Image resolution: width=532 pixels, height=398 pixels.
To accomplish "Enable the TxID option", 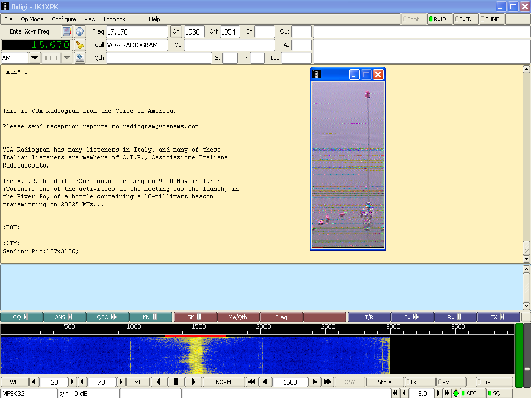I will coord(465,19).
